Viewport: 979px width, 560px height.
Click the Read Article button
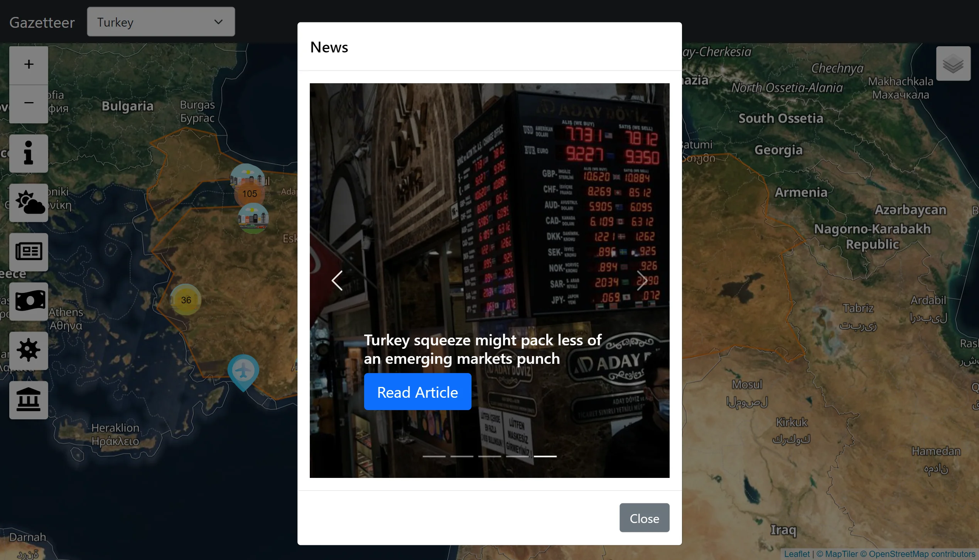click(x=417, y=392)
